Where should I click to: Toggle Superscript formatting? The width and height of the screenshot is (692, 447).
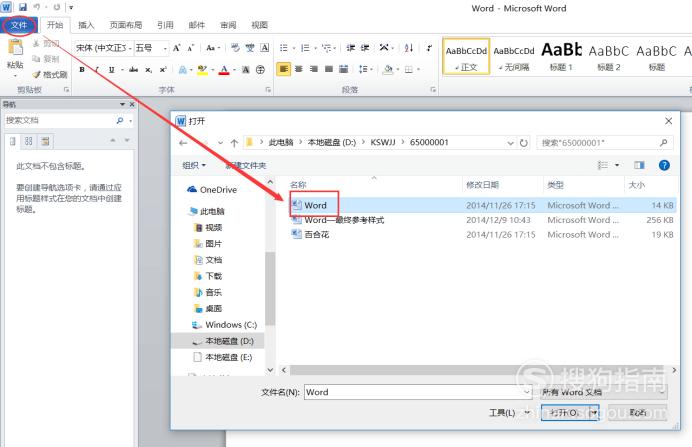pyautogui.click(x=163, y=69)
